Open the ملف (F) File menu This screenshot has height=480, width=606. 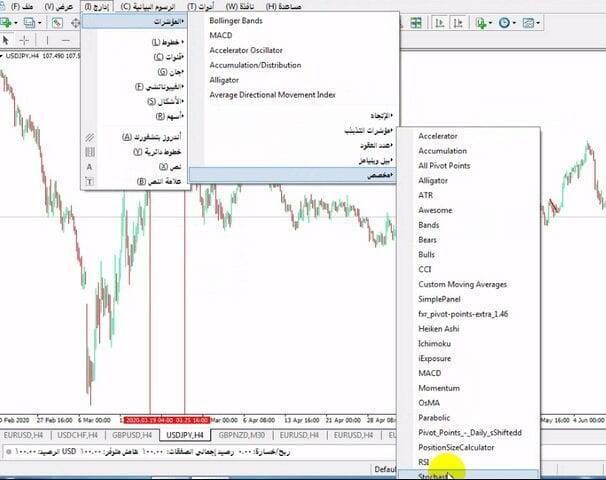click(x=22, y=7)
